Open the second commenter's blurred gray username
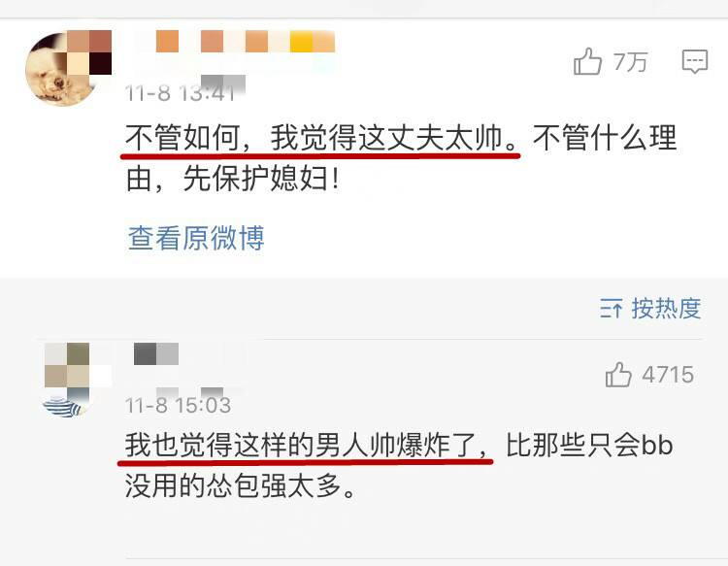Image resolution: width=728 pixels, height=566 pixels. [x=156, y=353]
